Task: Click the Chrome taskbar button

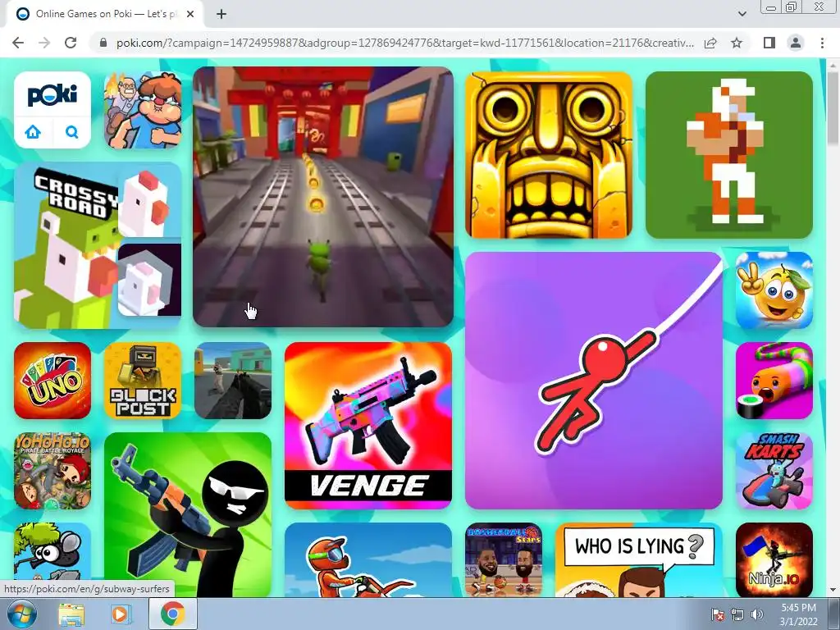Action: coord(172,614)
